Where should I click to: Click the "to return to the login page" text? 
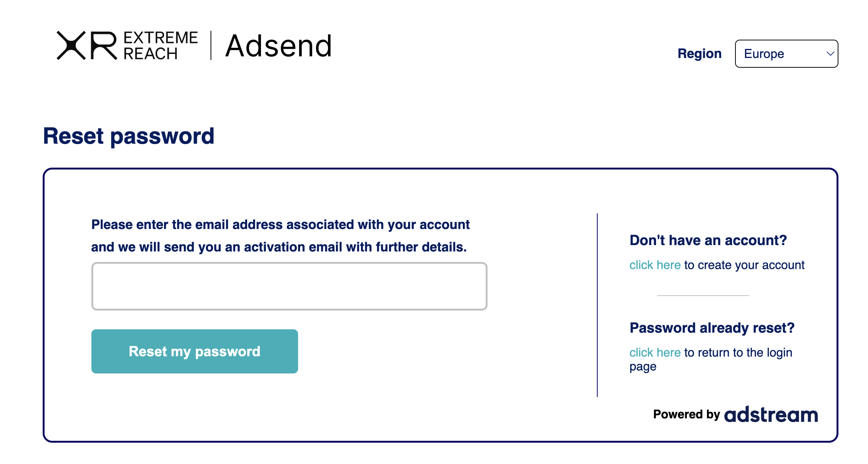tap(738, 352)
